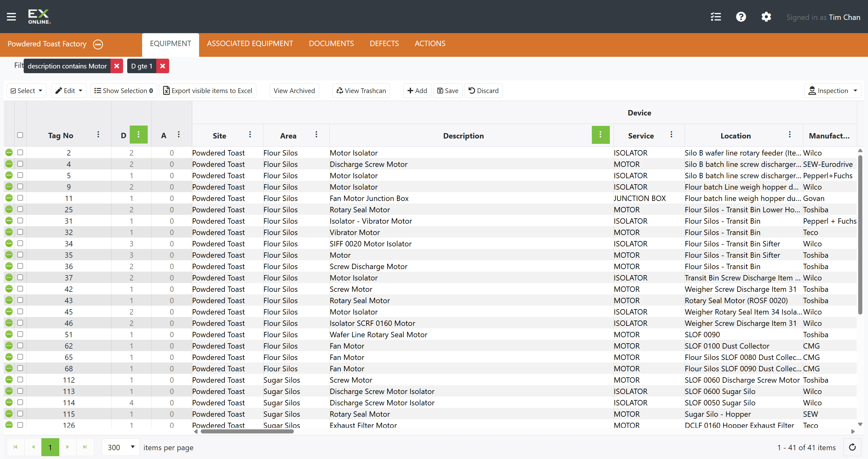Switch to the Defects tab
This screenshot has width=868, height=459.
(x=384, y=44)
